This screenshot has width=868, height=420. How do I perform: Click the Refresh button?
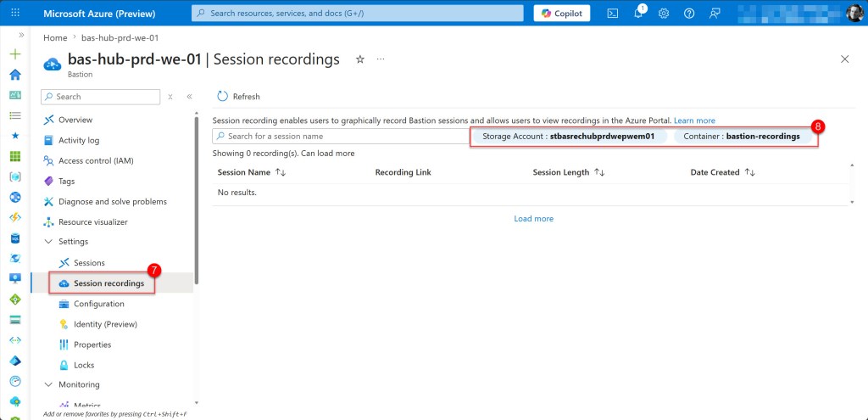point(238,97)
